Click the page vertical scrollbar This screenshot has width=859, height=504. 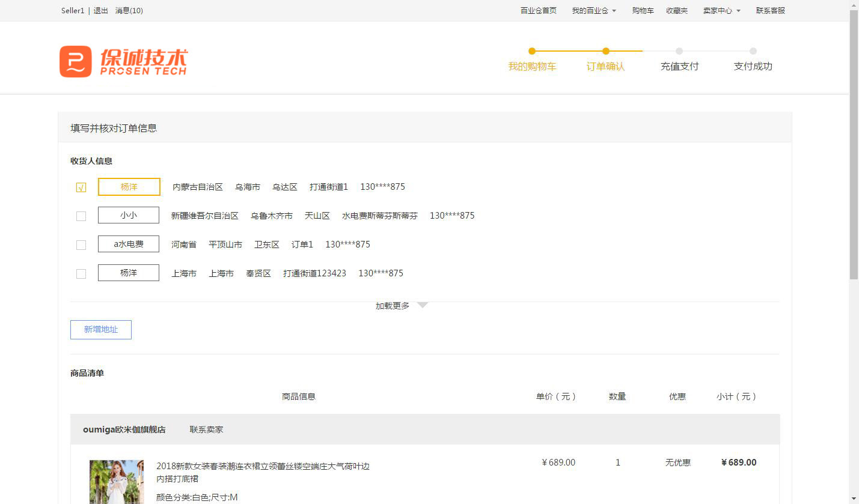click(x=854, y=144)
